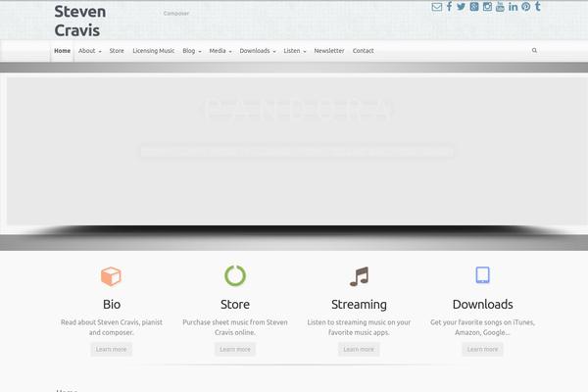Click Learn more under Streaming
588x392 pixels.
pyautogui.click(x=359, y=349)
